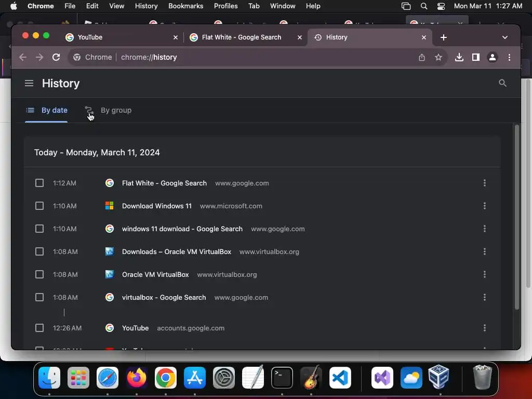Check the Downloads – Oracle VM VirtualBox entry
The image size is (532, 399).
(39, 251)
